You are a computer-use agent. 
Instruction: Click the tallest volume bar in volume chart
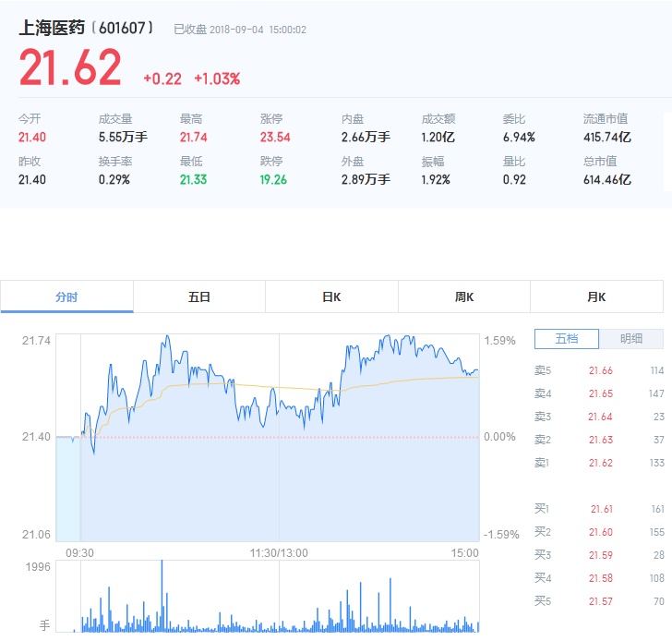coord(162,596)
